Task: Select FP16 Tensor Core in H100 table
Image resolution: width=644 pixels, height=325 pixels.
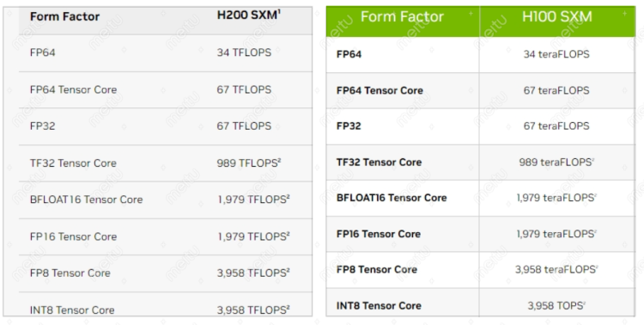Action: pos(379,234)
